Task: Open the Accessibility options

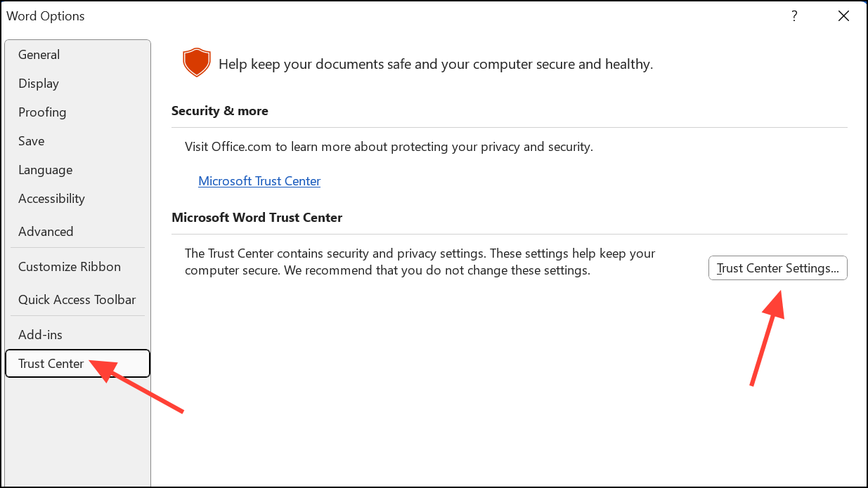Action: 51,199
